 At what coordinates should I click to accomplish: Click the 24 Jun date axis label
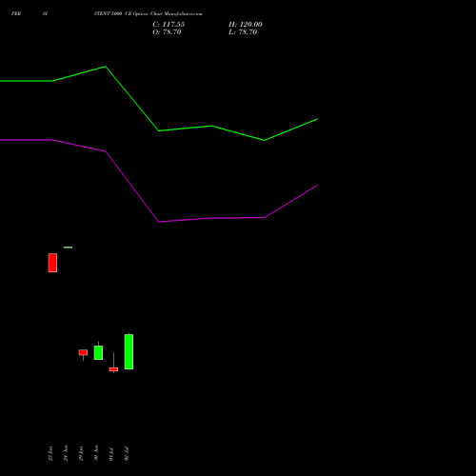pos(66,453)
